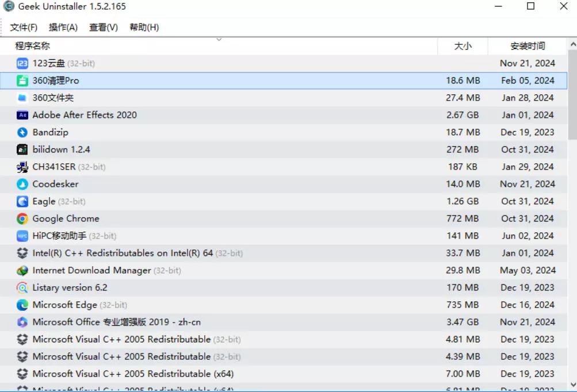
Task: Select the Microsoft Edge program name
Action: pyautogui.click(x=65, y=305)
